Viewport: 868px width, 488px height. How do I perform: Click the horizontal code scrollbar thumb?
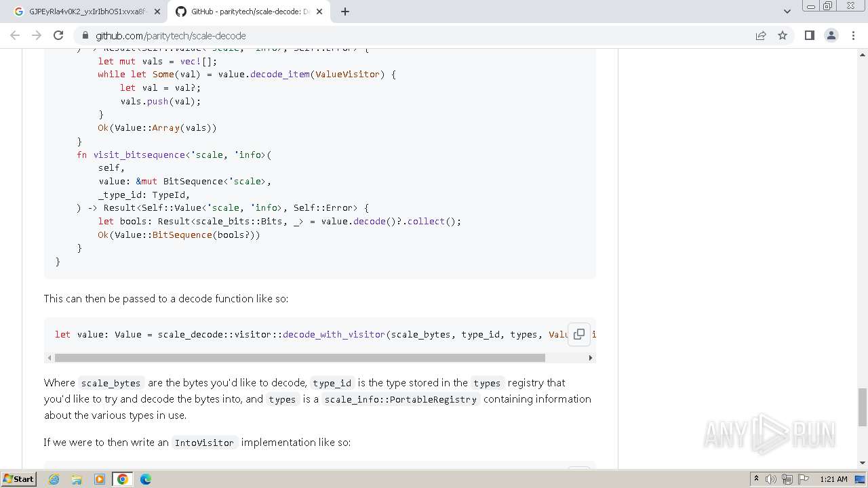[x=300, y=357]
